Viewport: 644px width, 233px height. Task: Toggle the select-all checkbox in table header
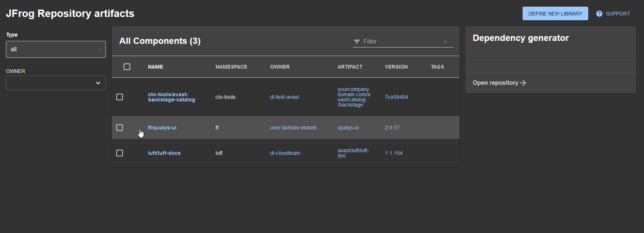(127, 67)
